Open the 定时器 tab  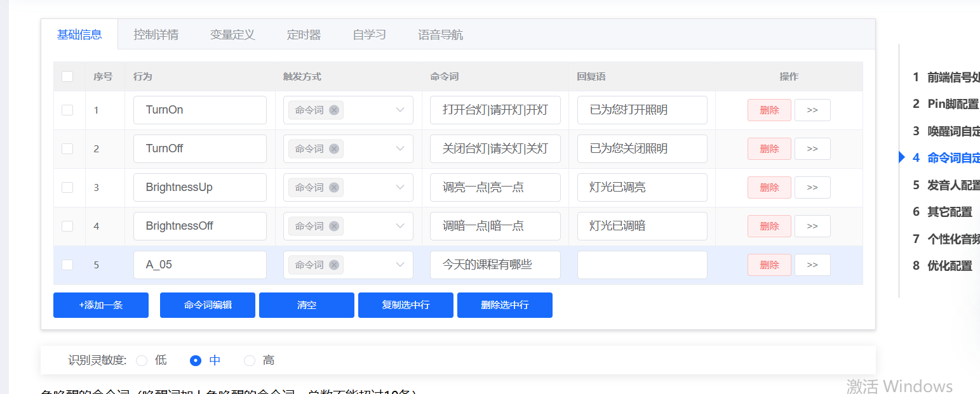tap(304, 34)
